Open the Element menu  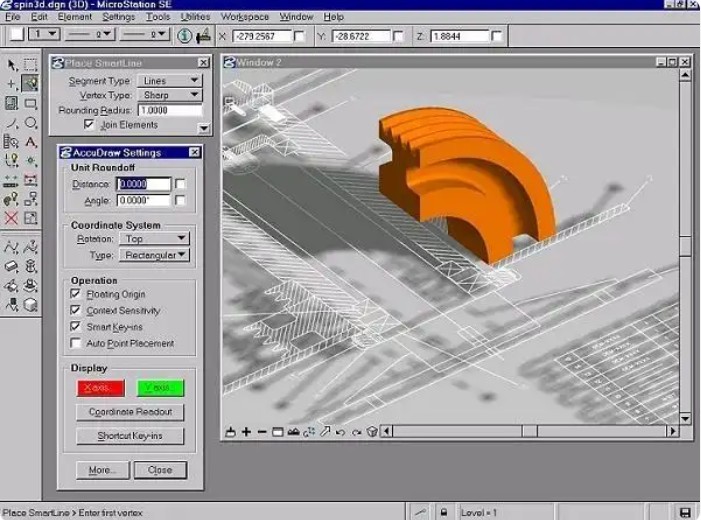tap(74, 17)
